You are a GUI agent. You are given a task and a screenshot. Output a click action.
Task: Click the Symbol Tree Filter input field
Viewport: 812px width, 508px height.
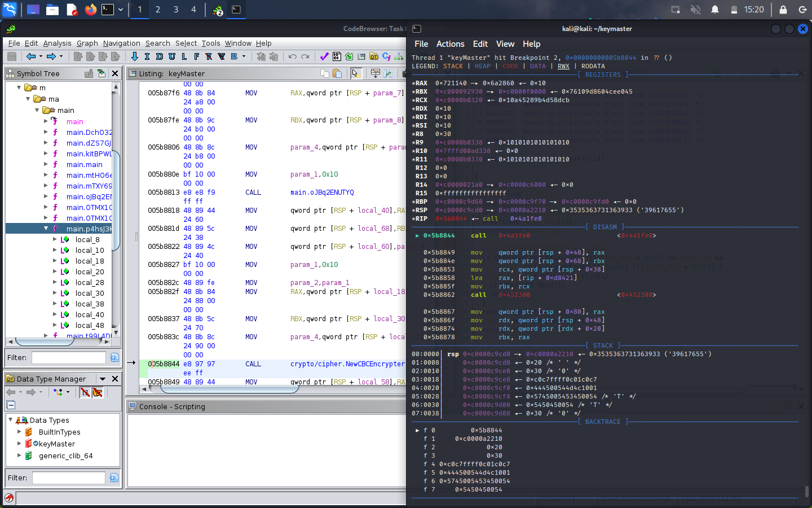(x=69, y=357)
